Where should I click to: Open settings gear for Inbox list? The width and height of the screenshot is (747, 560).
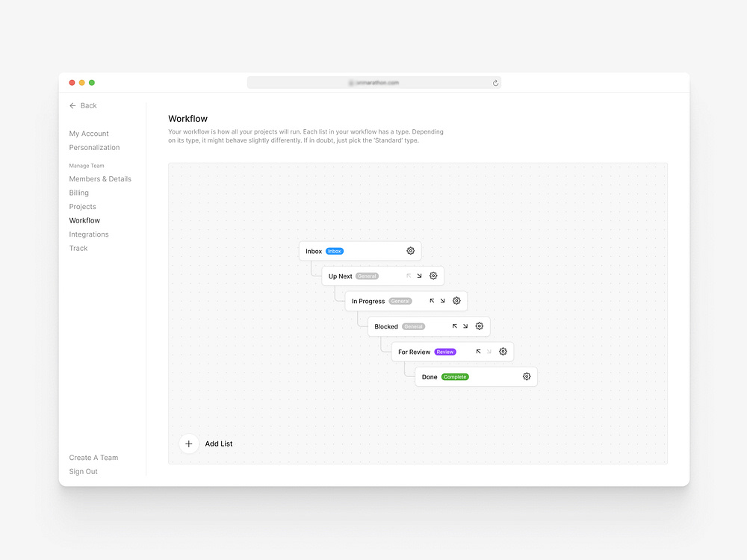tap(410, 251)
